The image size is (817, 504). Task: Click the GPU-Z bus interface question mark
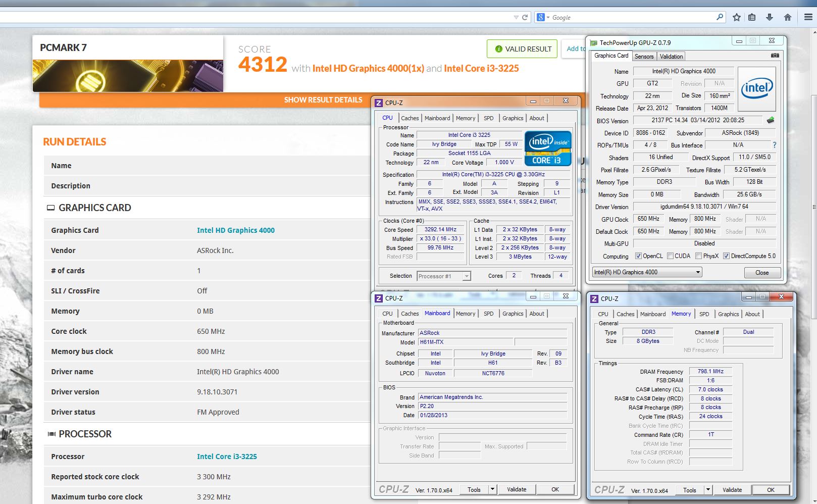(774, 145)
